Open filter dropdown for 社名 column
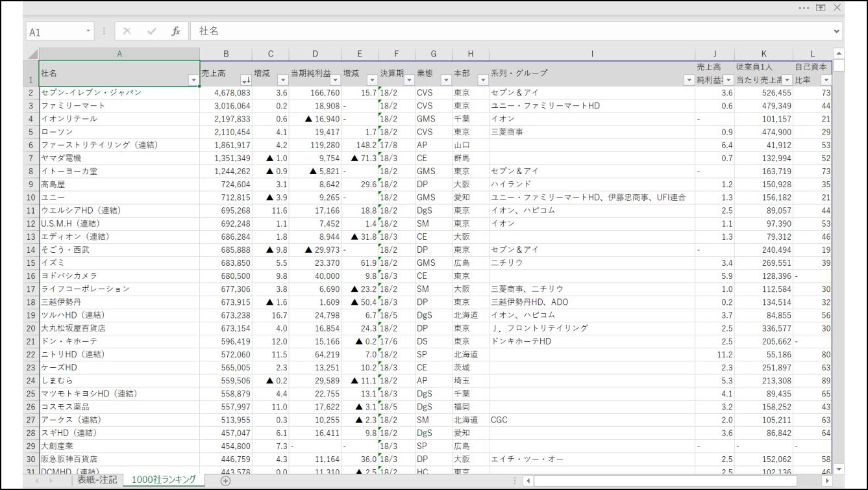The image size is (868, 490). (193, 80)
